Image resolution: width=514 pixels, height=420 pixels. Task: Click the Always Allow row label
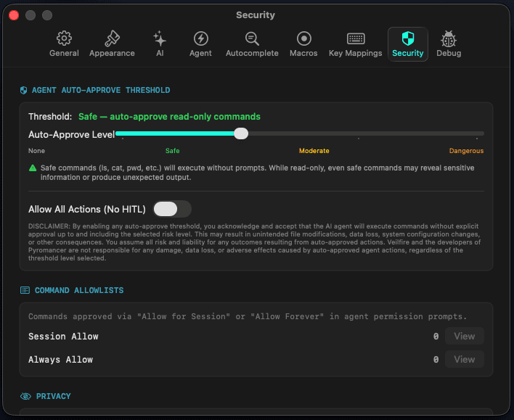[x=61, y=359]
